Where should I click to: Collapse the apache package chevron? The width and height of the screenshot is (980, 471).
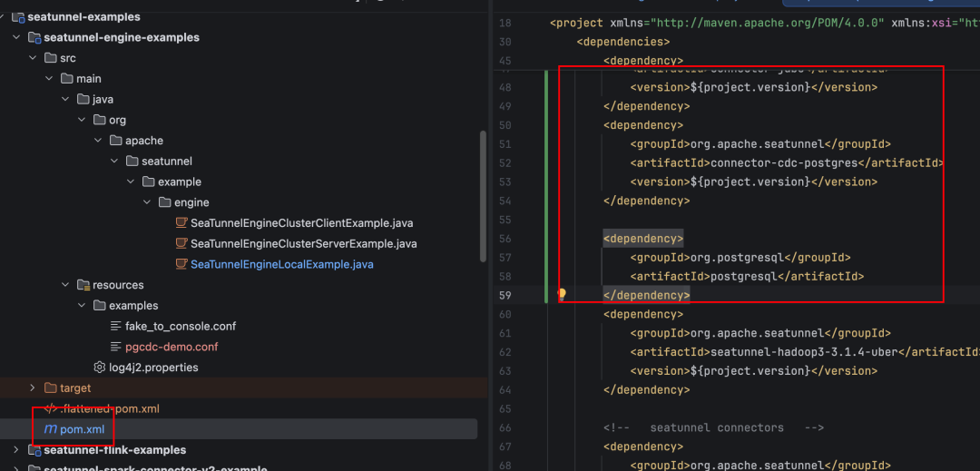(x=97, y=141)
